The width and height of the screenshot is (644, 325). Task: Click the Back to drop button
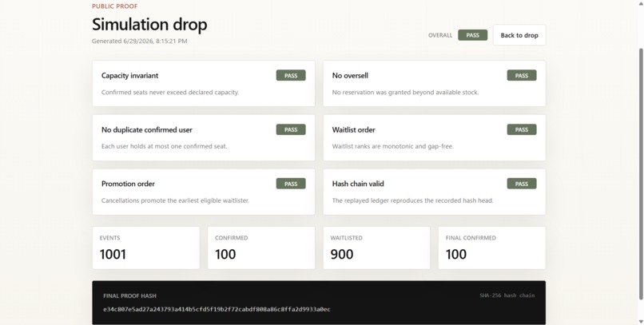519,35
